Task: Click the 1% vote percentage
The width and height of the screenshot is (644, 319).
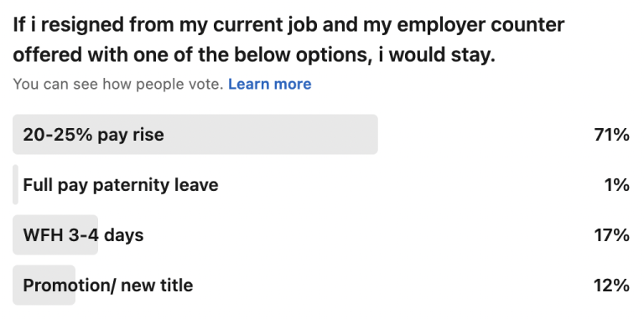Action: tap(617, 185)
